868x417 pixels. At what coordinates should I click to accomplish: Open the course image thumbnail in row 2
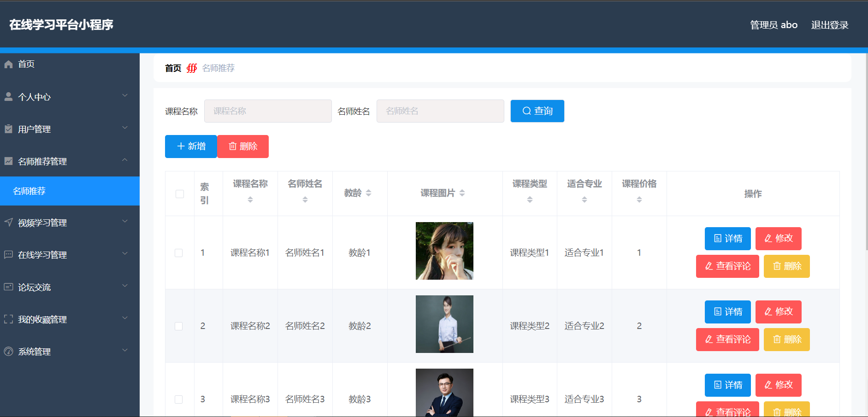[x=444, y=324]
